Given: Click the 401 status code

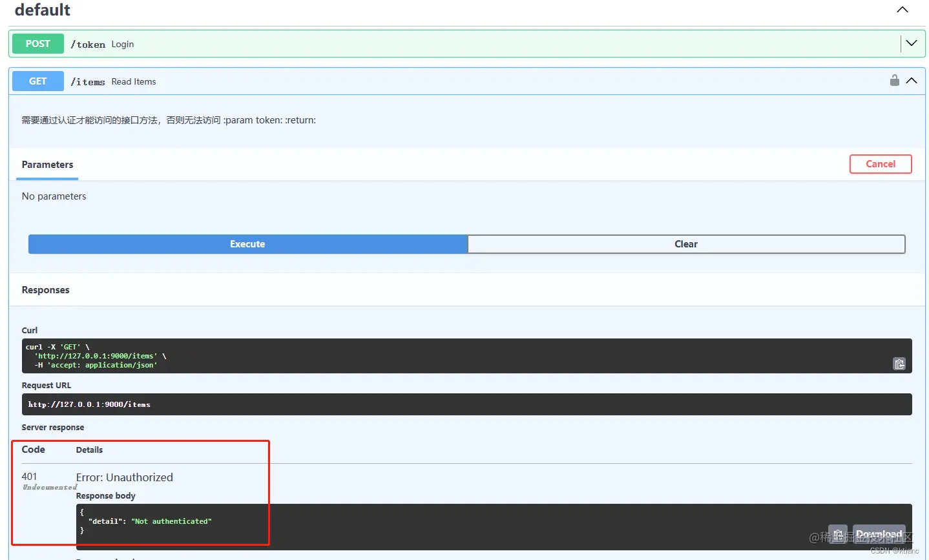Looking at the screenshot, I should pos(29,477).
